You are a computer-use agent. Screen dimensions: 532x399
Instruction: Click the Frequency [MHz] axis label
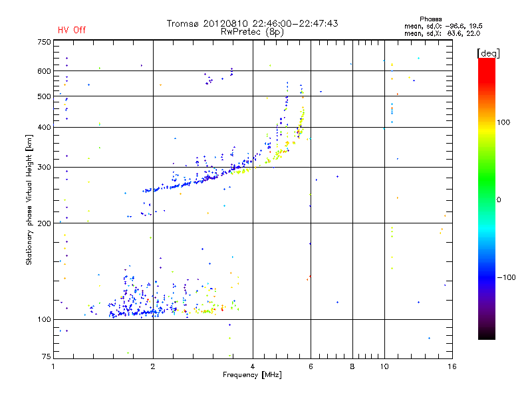click(252, 375)
